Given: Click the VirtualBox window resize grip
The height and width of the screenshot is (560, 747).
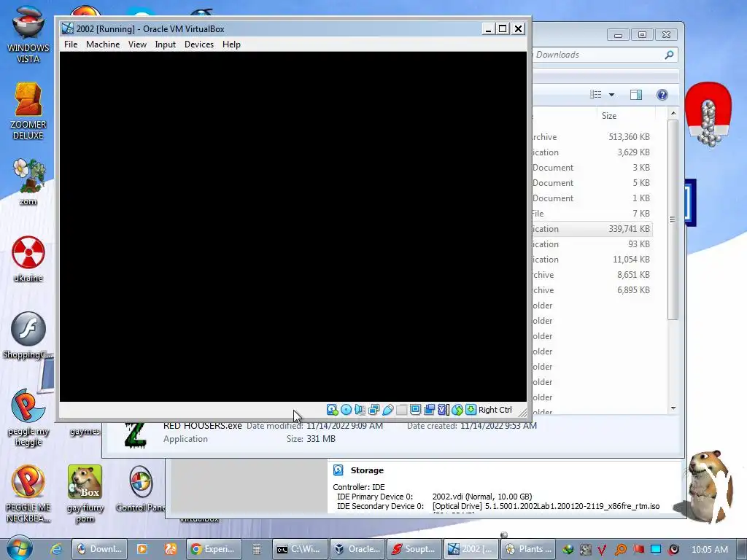Looking at the screenshot, I should coord(522,413).
